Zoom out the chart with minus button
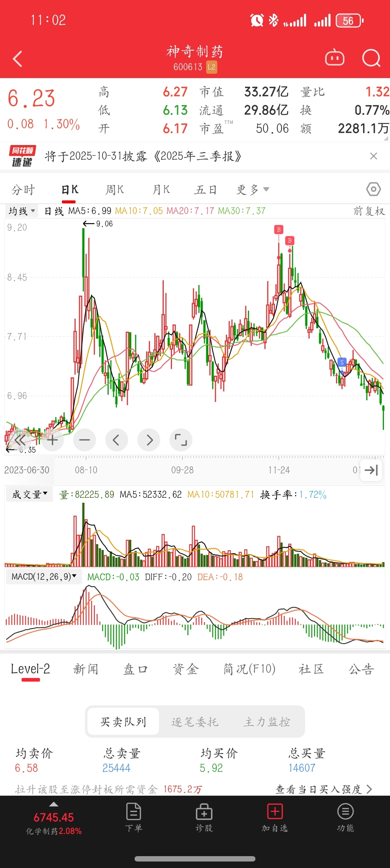Viewport: 390px width, 868px height. 85,440
